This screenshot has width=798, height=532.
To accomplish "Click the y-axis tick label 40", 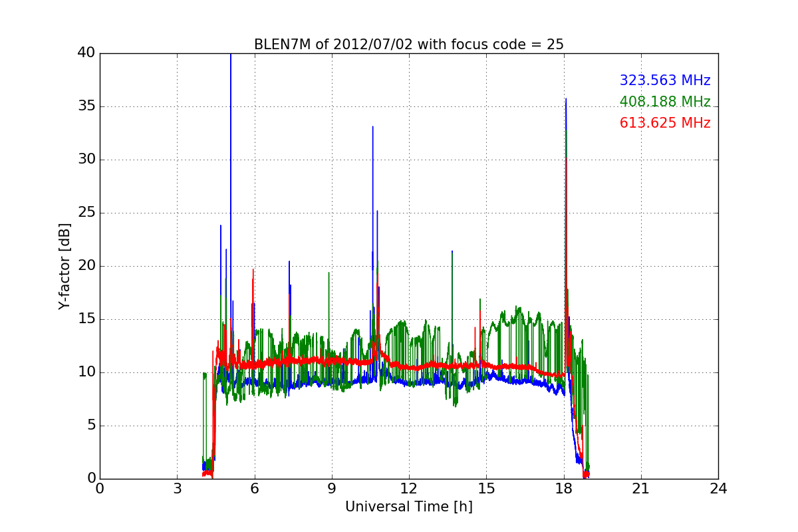I will click(x=86, y=53).
